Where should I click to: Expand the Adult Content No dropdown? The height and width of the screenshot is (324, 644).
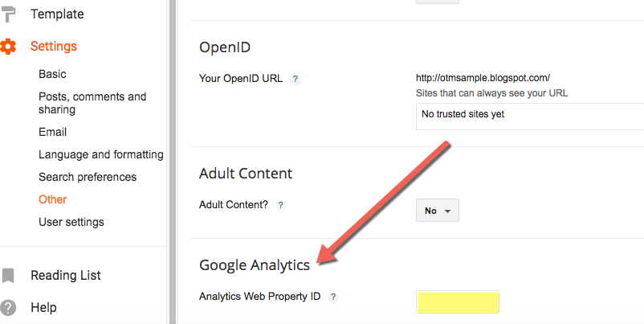click(438, 211)
